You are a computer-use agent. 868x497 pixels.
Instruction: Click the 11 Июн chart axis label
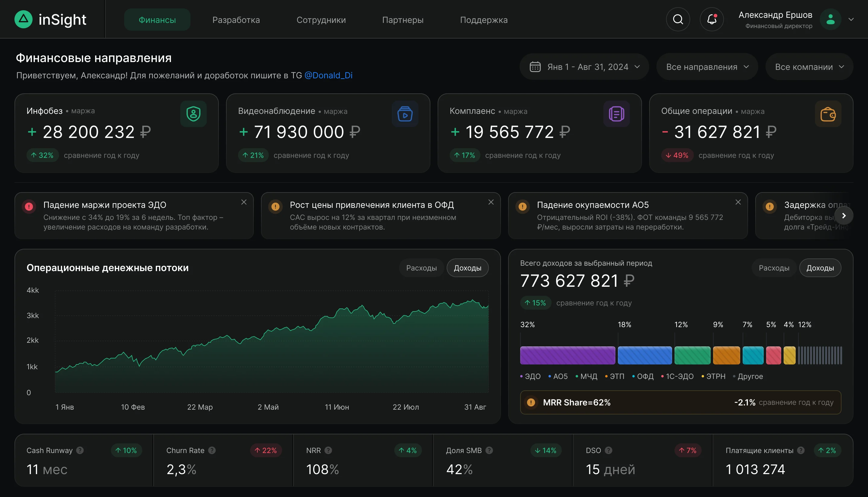click(337, 407)
